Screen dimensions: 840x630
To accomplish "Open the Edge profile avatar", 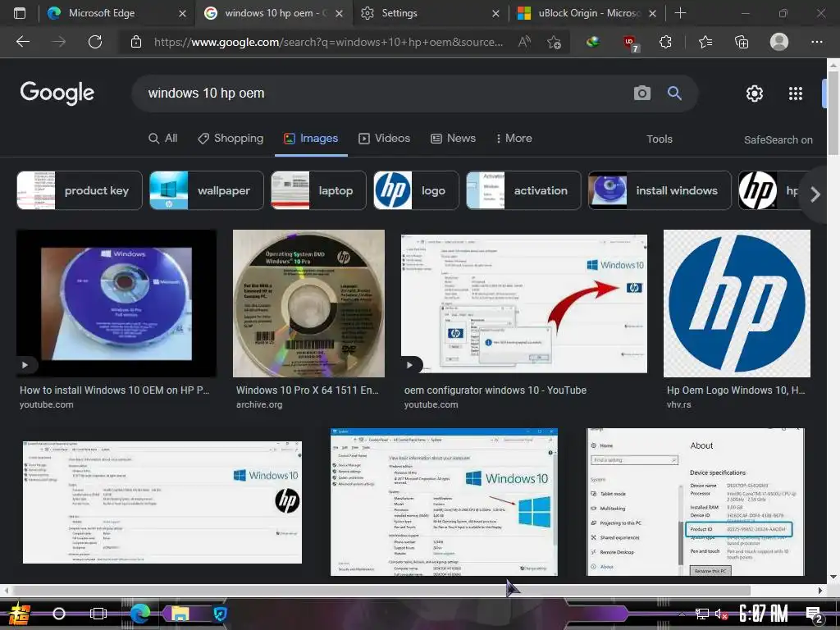I will tap(779, 42).
